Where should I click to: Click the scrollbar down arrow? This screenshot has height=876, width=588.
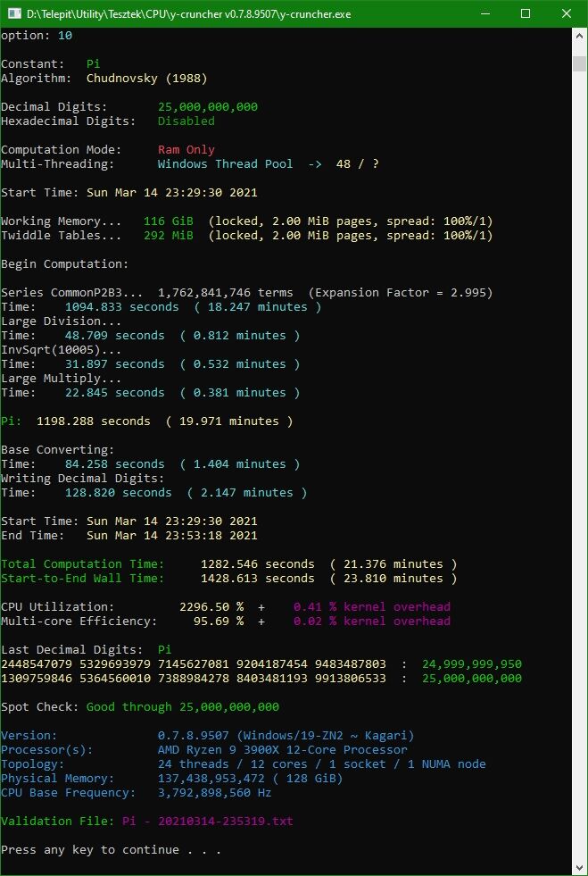[x=580, y=868]
